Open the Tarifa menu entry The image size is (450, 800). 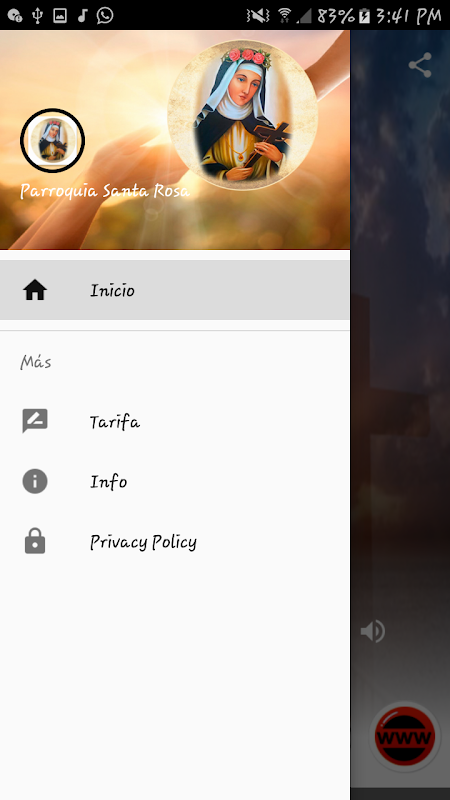pos(174,421)
